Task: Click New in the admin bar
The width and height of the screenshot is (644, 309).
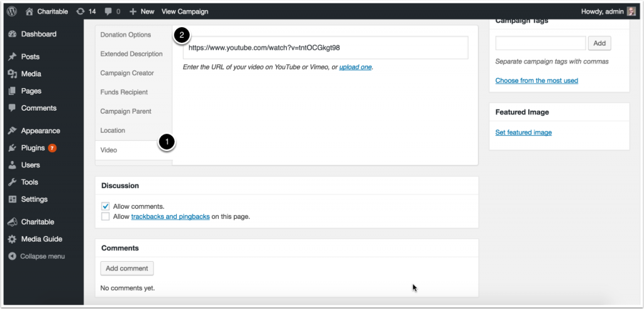Action: (147, 11)
